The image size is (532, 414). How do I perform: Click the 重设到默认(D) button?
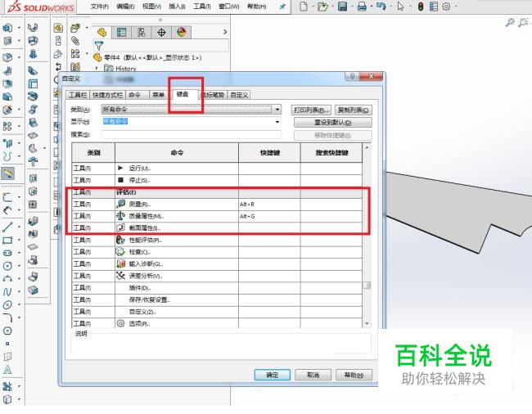332,122
